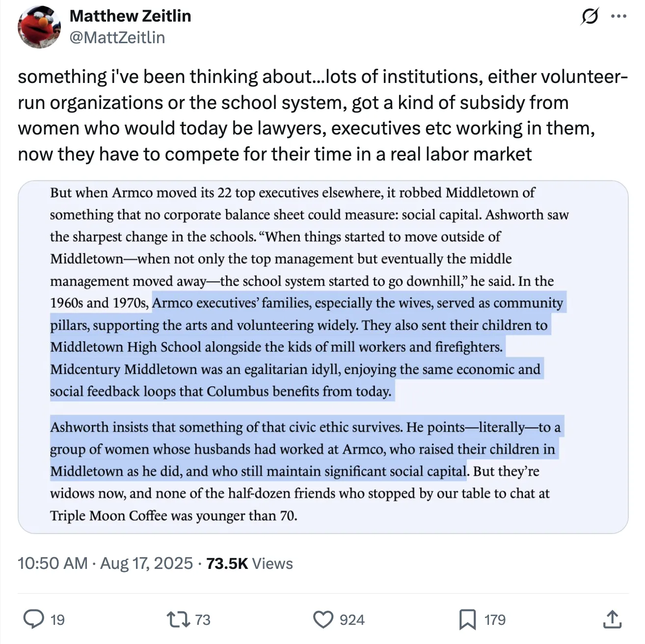Click the @MattZeitlin handle
The width and height of the screenshot is (645, 644).
click(117, 38)
